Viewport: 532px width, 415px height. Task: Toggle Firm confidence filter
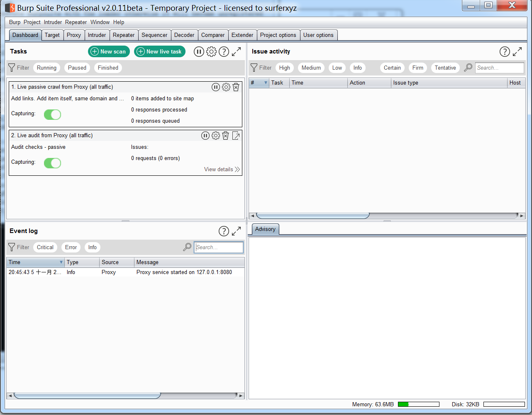point(418,68)
